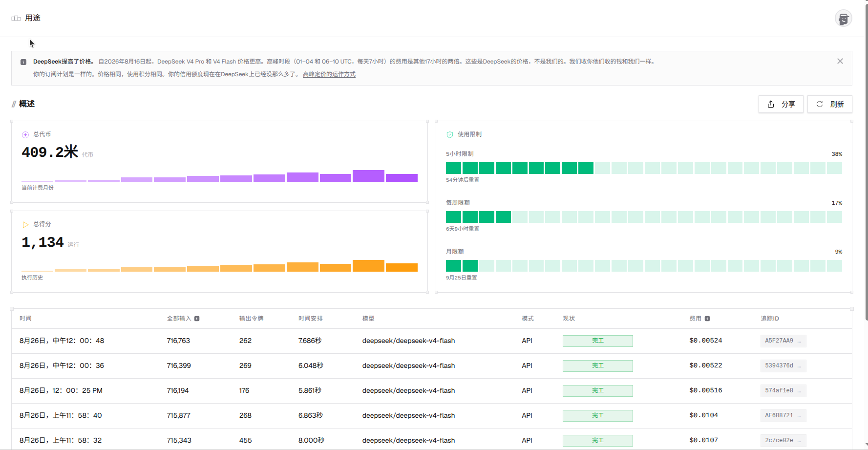This screenshot has width=868, height=450.
Task: Click the 完工 status badge of first row
Action: click(x=597, y=341)
